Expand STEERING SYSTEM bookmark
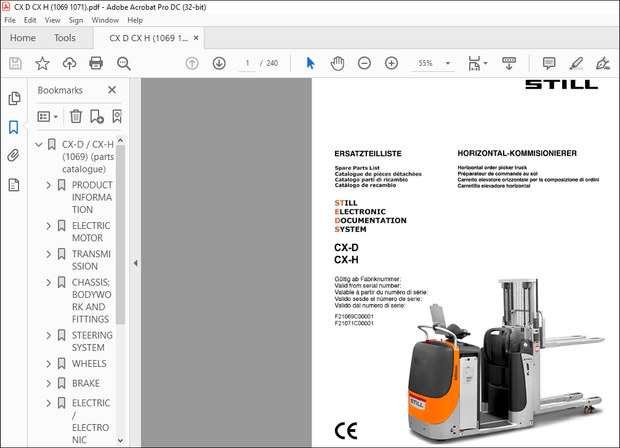Image resolution: width=620 pixels, height=448 pixels. tap(48, 336)
